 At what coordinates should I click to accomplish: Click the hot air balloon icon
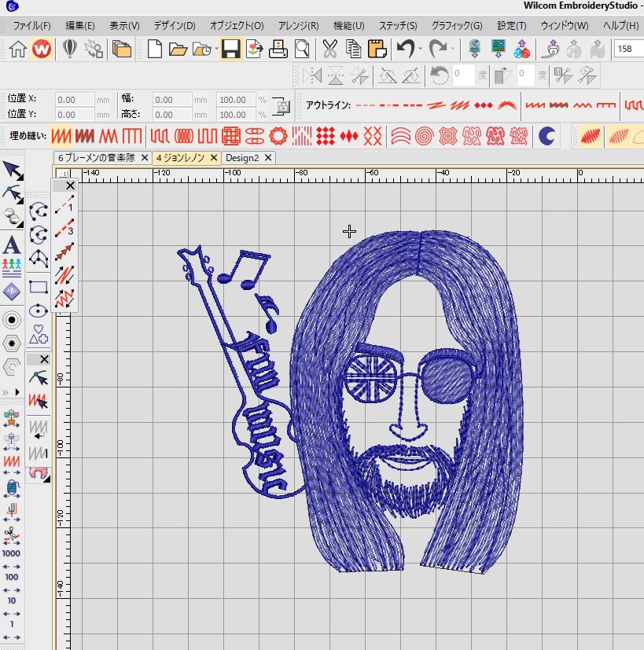[x=70, y=49]
